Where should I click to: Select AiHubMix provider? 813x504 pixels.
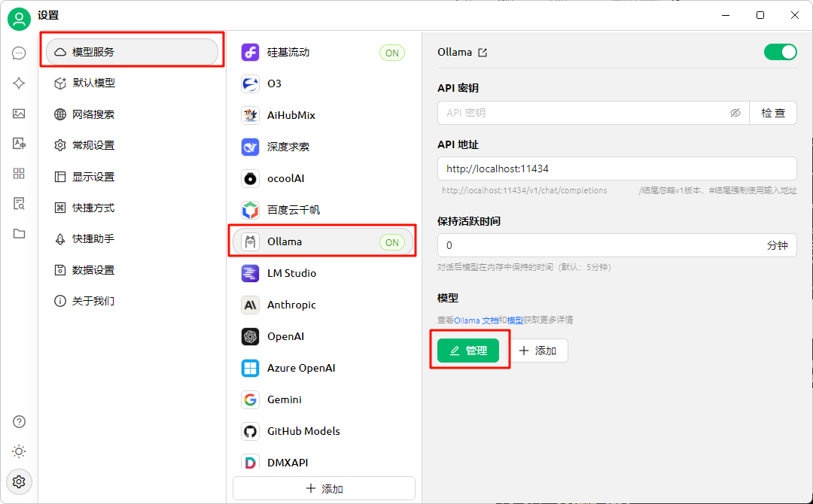pos(324,116)
